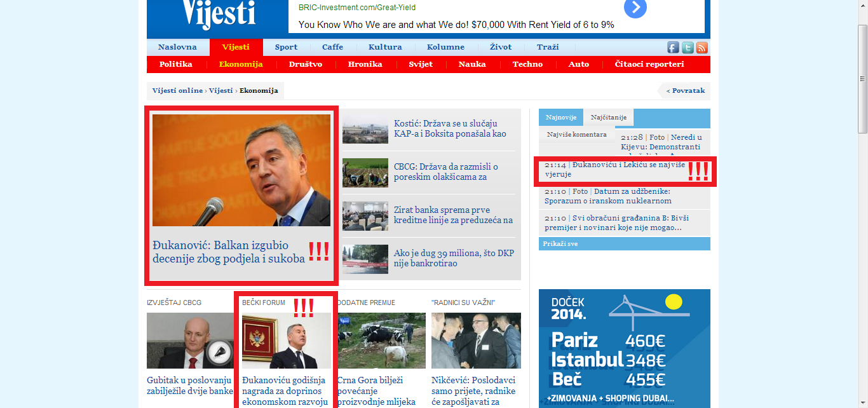This screenshot has height=408, width=868.
Task: Click the Vijesti online breadcrumb link
Action: point(177,91)
